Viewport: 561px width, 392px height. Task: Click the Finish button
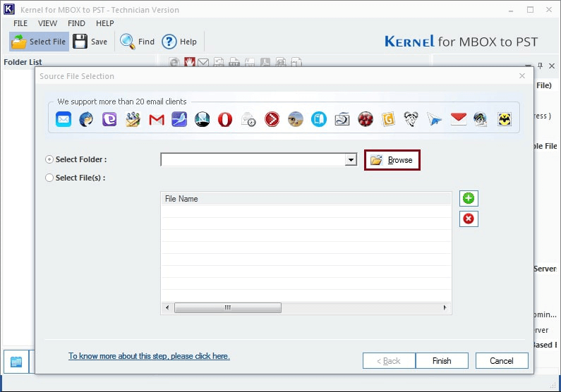(442, 361)
